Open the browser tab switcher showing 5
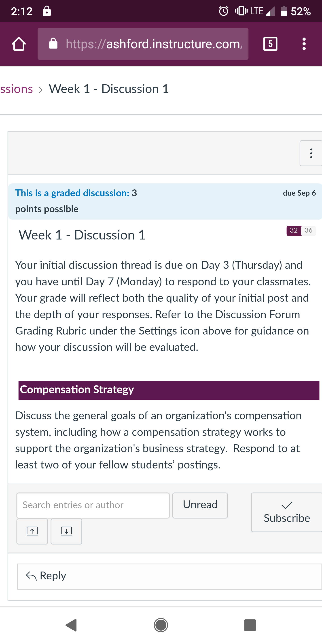The height and width of the screenshot is (644, 322). pyautogui.click(x=270, y=44)
